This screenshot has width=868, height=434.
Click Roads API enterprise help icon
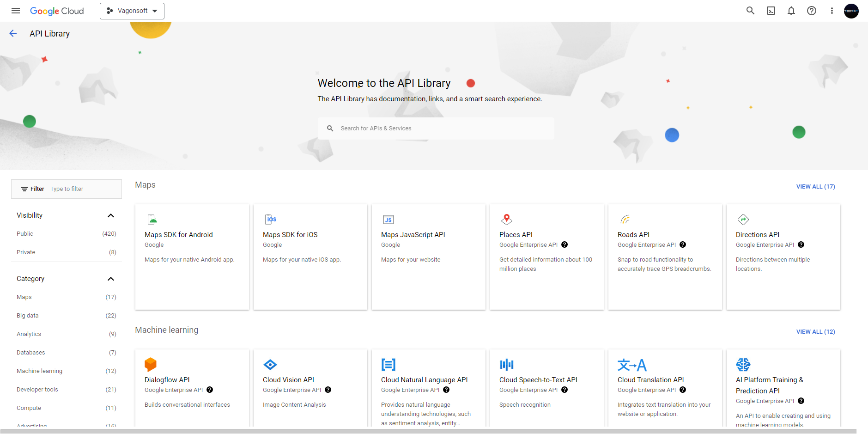683,245
